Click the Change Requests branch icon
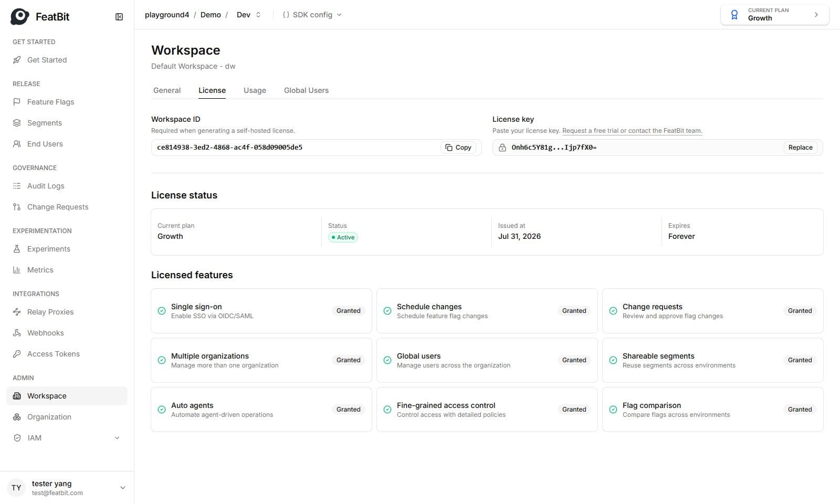Screen dimensions: 840x504 (17, 207)
